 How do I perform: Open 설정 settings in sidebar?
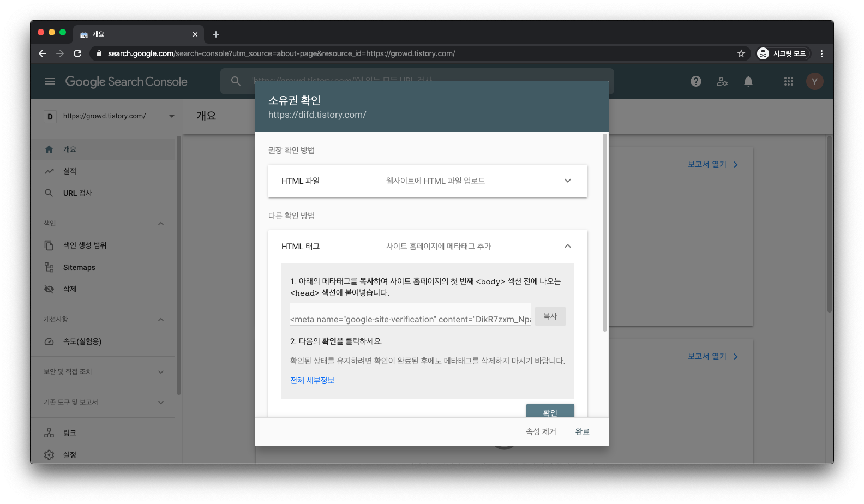(x=103, y=455)
